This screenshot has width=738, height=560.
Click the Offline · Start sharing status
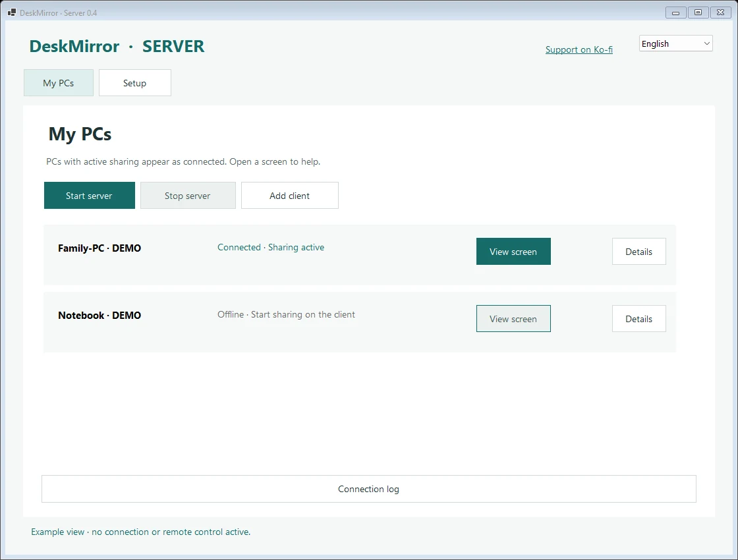(x=286, y=314)
